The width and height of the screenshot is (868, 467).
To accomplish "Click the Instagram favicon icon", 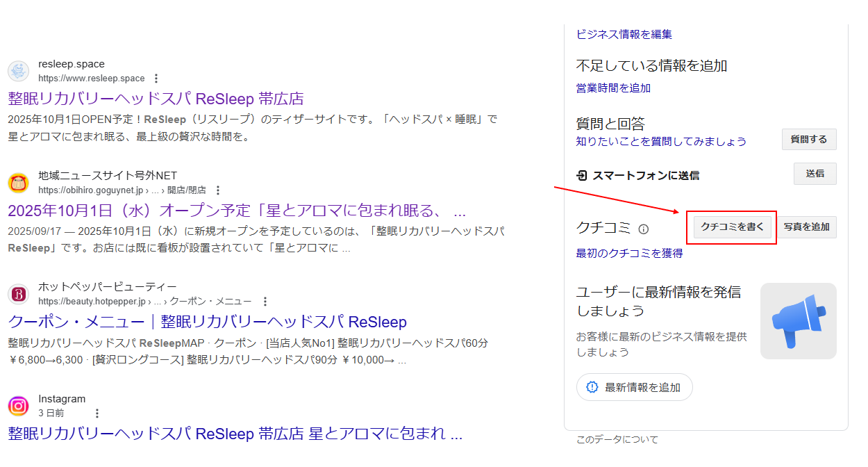I will point(18,406).
